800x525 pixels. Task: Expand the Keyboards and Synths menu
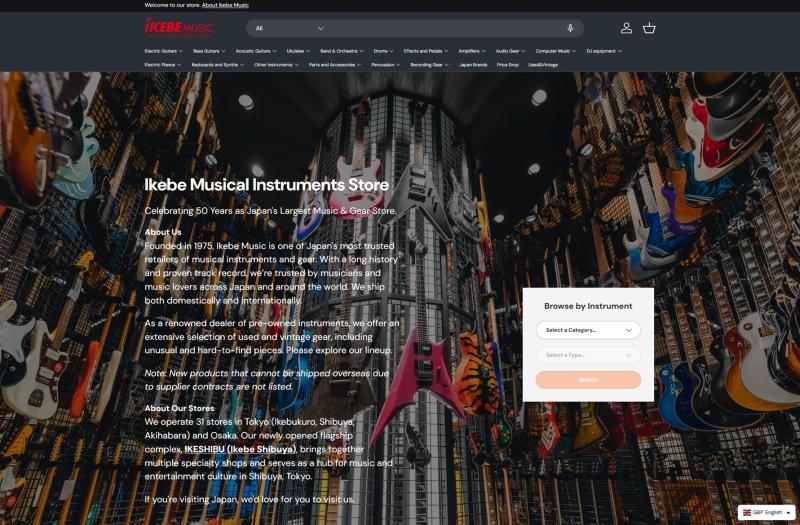[218, 65]
